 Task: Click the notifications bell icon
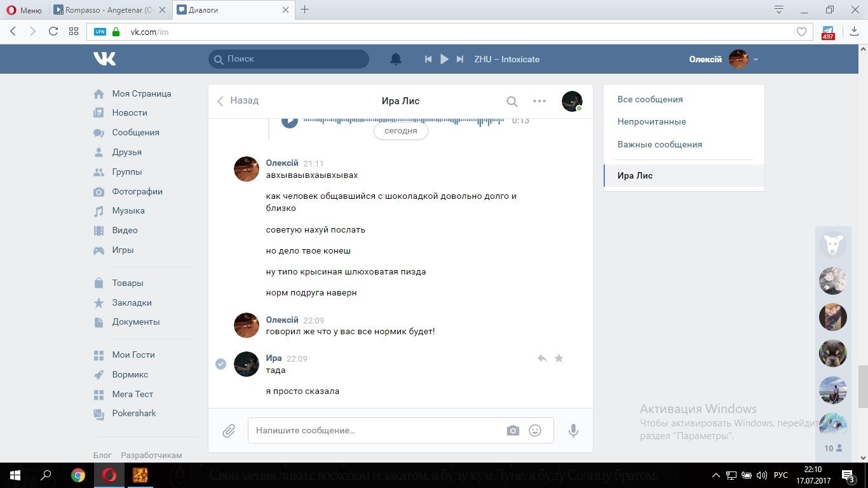coord(395,59)
